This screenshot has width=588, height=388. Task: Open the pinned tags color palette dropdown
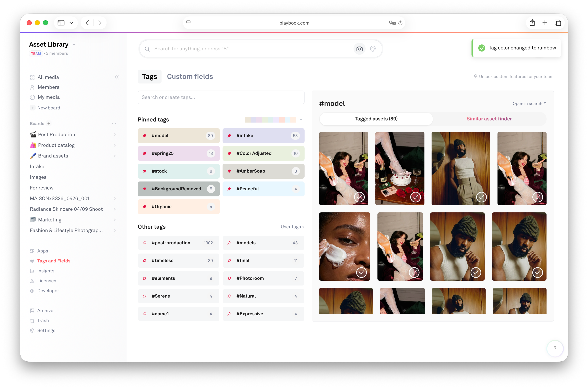[301, 120]
